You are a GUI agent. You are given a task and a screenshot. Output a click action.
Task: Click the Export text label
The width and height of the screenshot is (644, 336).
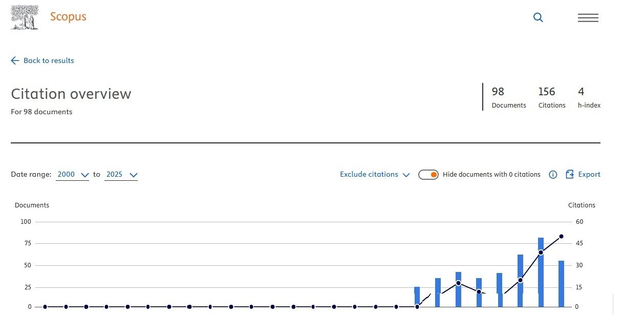(x=589, y=175)
